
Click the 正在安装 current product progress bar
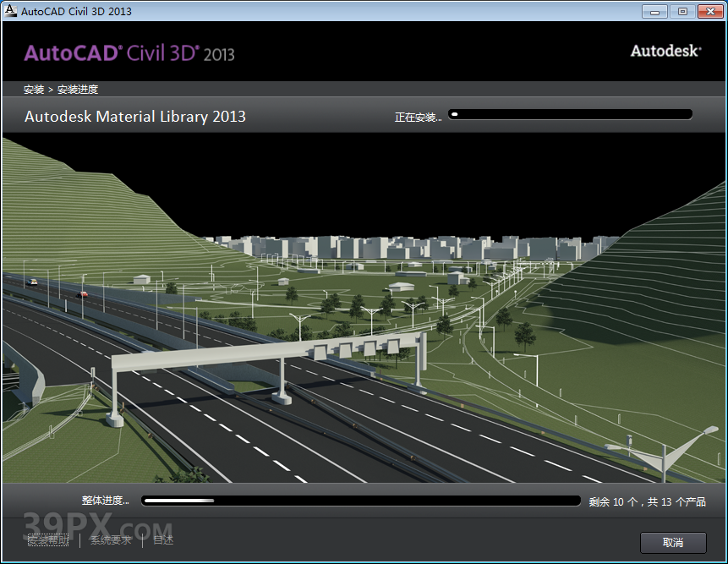pyautogui.click(x=570, y=114)
